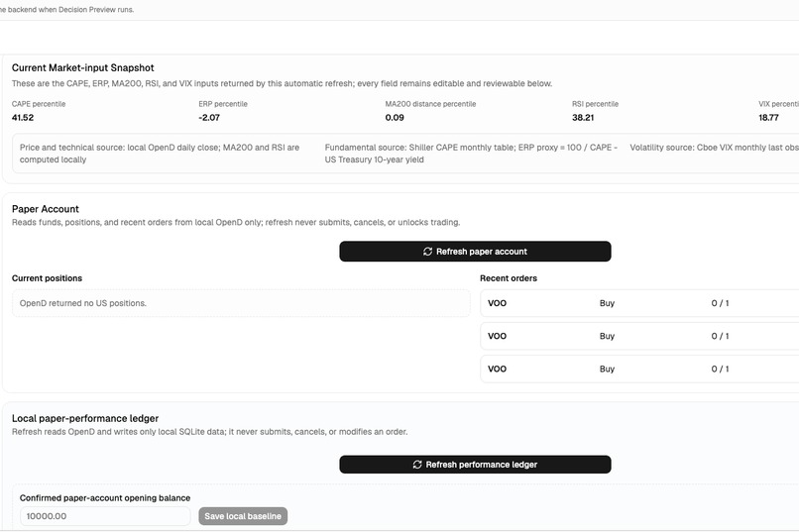Select MA200 distance percentile value 0.09
Screen dimensions: 799x532
point(395,118)
